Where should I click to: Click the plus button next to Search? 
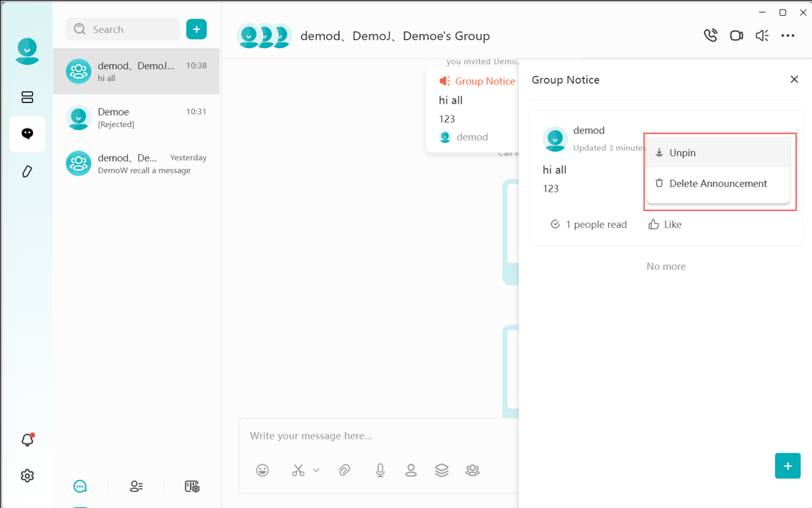click(196, 29)
